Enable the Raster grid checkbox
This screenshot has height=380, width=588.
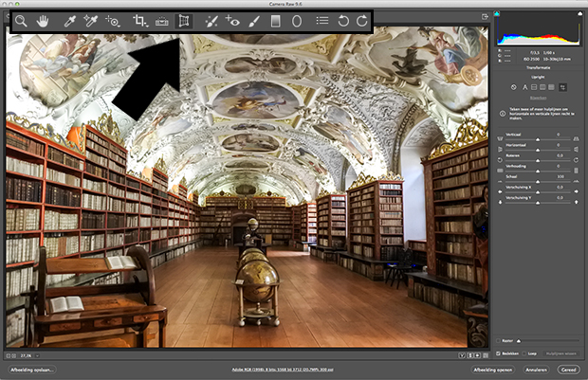tap(498, 340)
